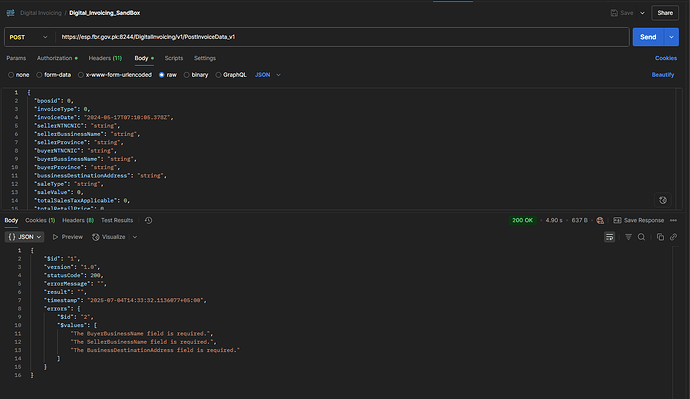Expand the JSON body format dropdown
Viewport: 690px width, 399px height.
tap(268, 75)
